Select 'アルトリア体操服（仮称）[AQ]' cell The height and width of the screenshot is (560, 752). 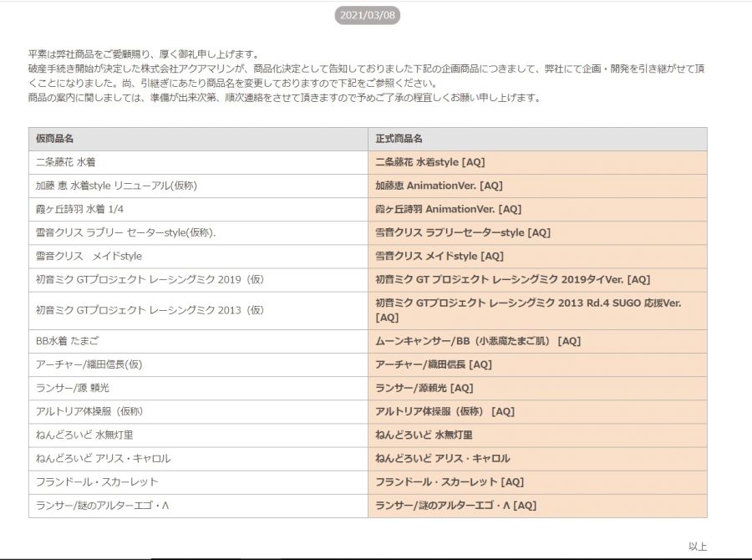pos(537,412)
